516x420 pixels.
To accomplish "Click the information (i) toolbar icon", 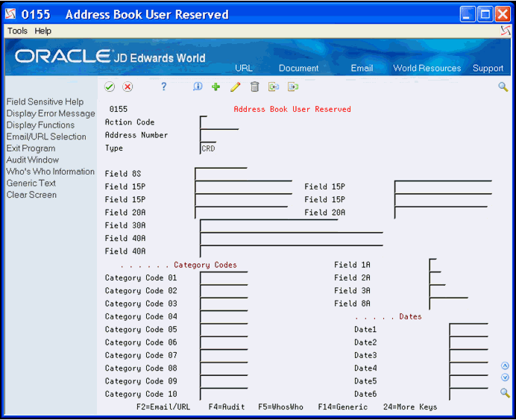I will pyautogui.click(x=198, y=87).
